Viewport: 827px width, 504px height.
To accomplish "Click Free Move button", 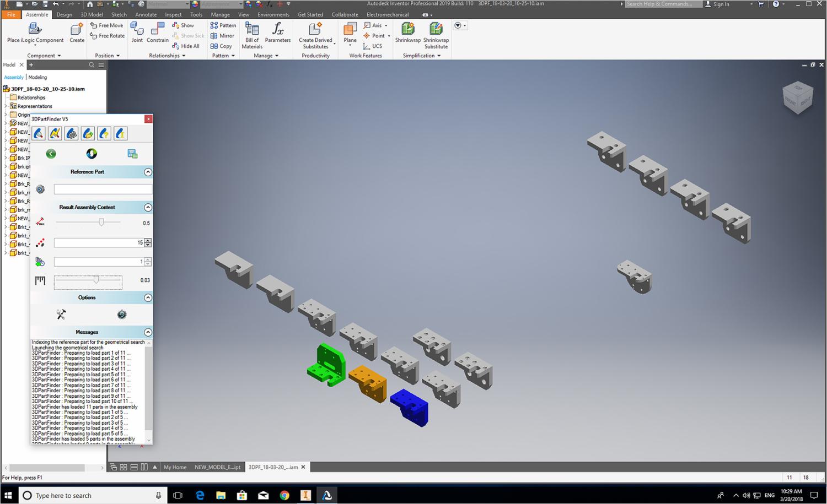I will (106, 25).
